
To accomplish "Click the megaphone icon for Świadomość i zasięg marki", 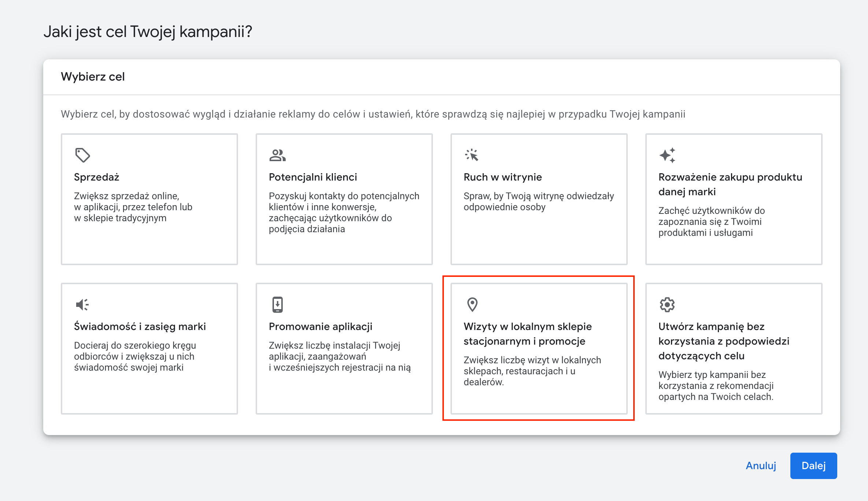I will tap(82, 304).
